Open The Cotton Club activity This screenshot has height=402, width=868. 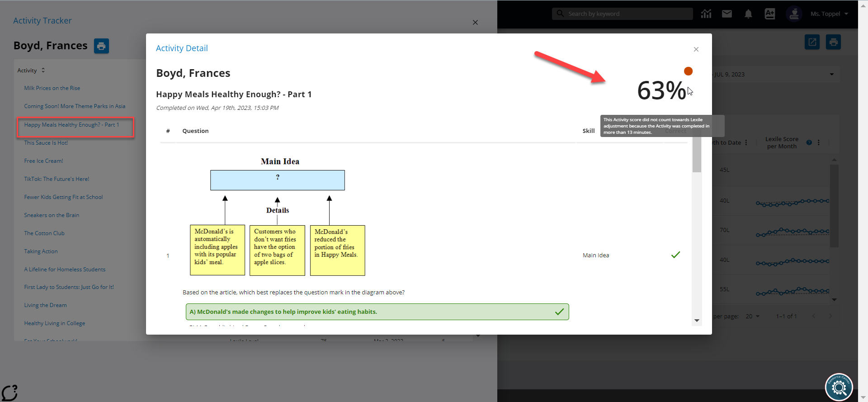(44, 233)
